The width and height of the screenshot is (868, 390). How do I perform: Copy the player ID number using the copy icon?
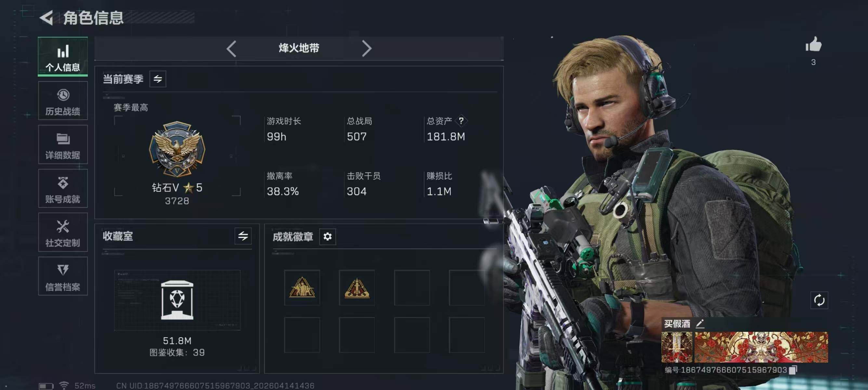793,370
